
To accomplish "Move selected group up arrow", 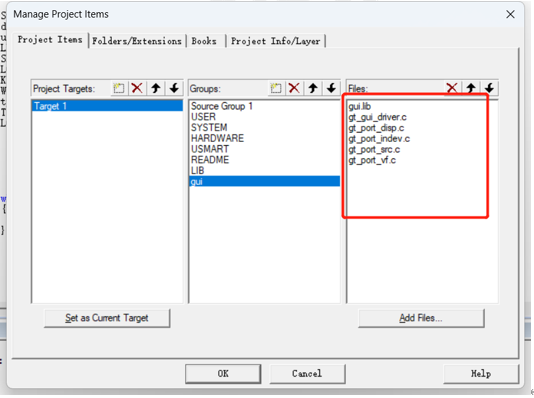I will click(x=313, y=89).
